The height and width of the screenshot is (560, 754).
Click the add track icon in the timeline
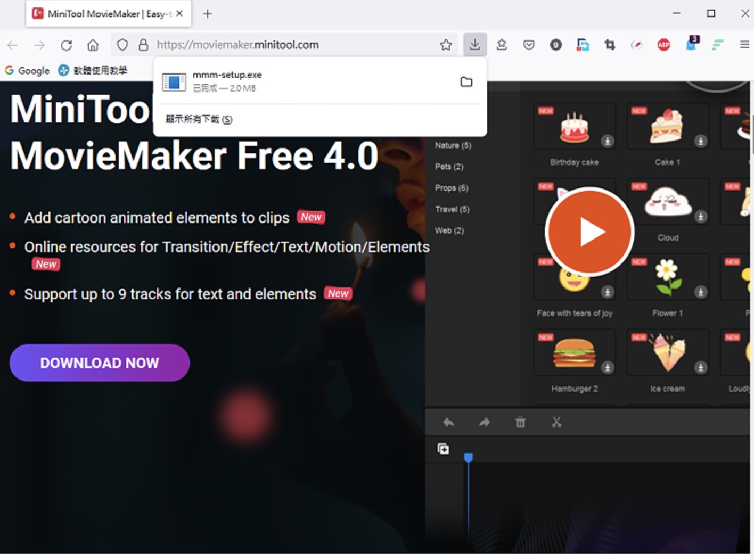point(443,448)
